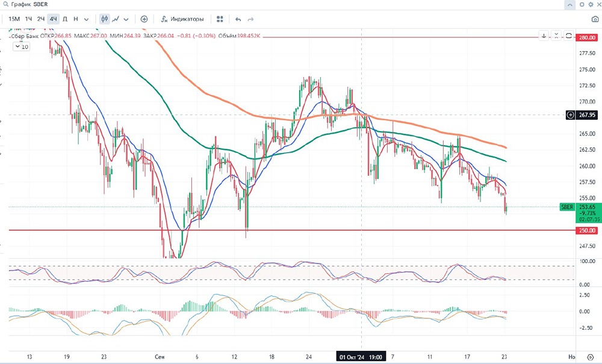Select the candlestick chart type
Image resolution: width=602 pixels, height=364 pixels.
point(104,19)
